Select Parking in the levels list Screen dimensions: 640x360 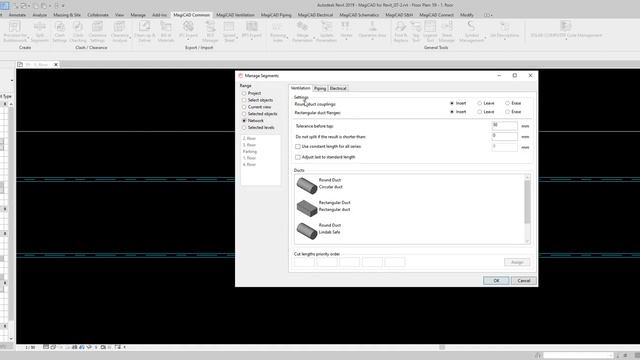pyautogui.click(x=250, y=151)
